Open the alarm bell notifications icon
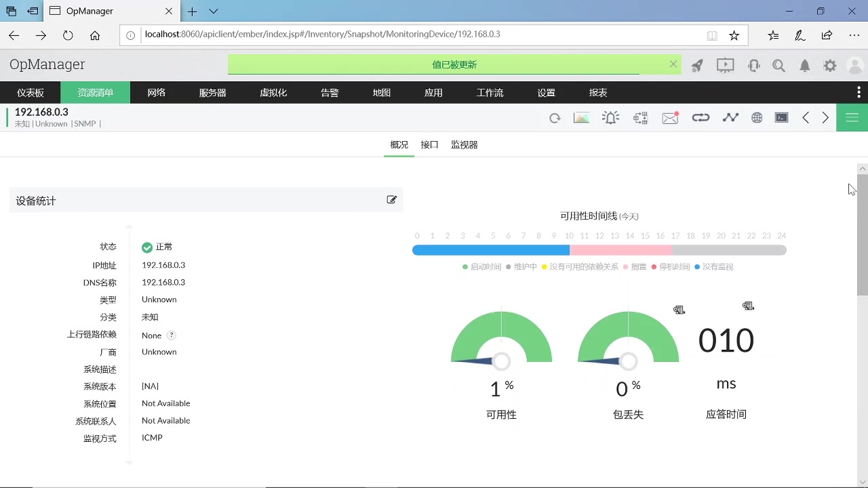Viewport: 868px width, 488px height. [805, 66]
